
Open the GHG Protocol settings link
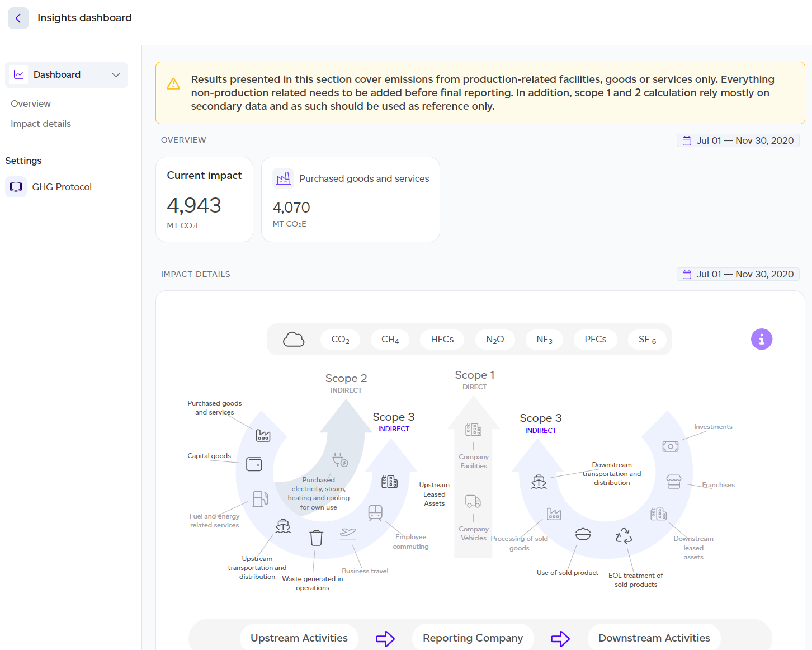[62, 187]
